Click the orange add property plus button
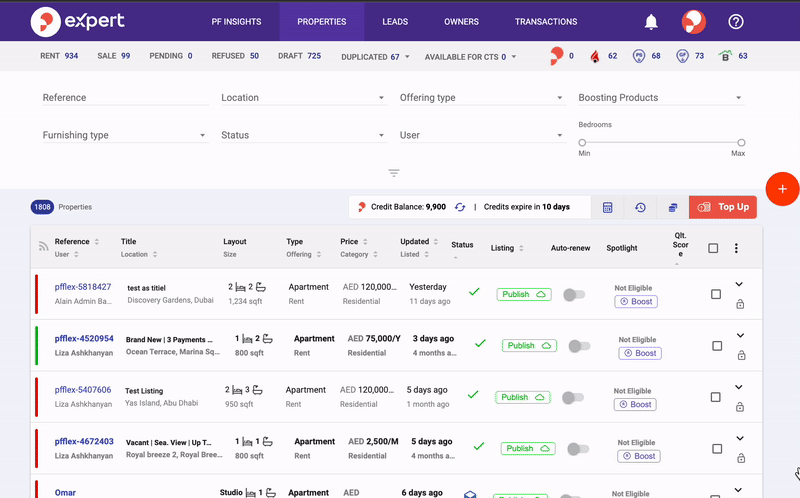Screen dimensions: 800x498 (x=781, y=188)
